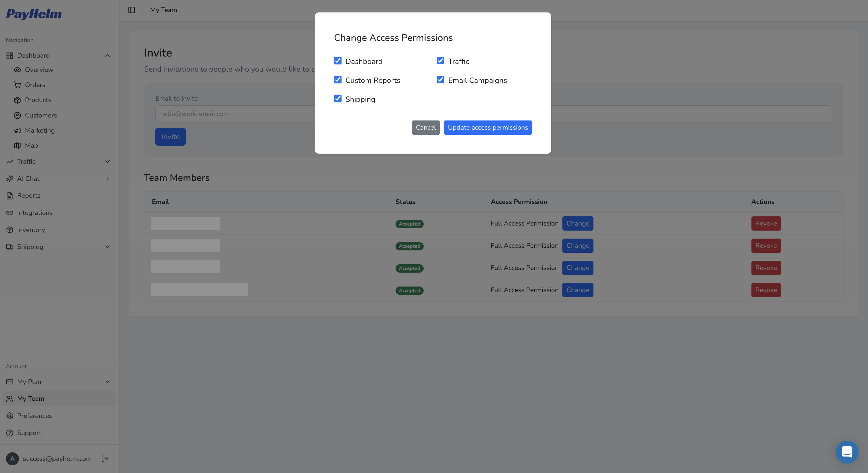This screenshot has height=473, width=868.
Task: Click Revoke in the last member row
Action: pyautogui.click(x=766, y=290)
